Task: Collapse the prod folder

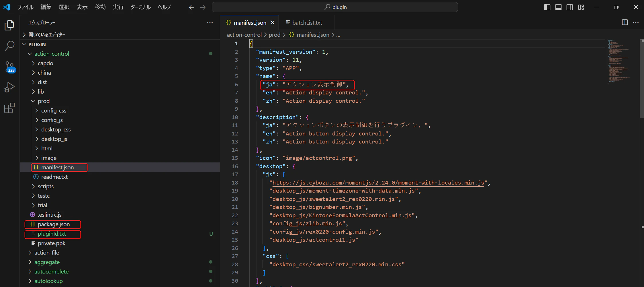Action: (43, 101)
